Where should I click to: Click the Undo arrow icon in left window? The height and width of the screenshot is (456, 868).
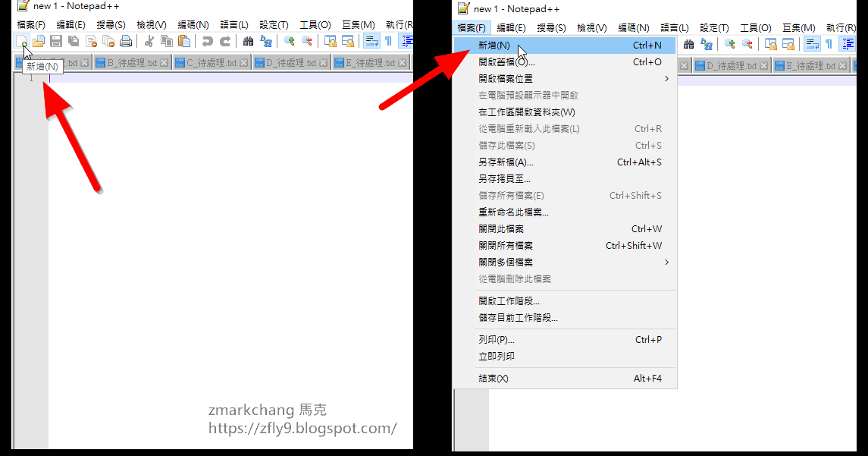point(207,41)
